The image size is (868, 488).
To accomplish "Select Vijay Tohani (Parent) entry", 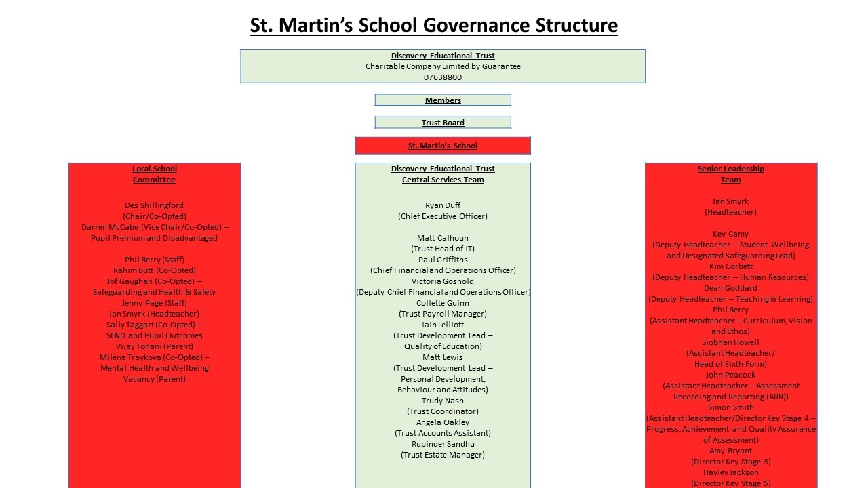I will coord(155,346).
